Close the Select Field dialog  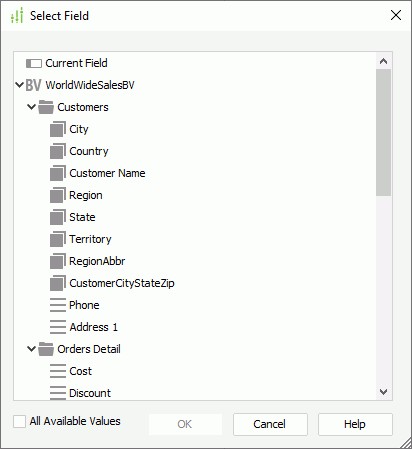[x=396, y=15]
